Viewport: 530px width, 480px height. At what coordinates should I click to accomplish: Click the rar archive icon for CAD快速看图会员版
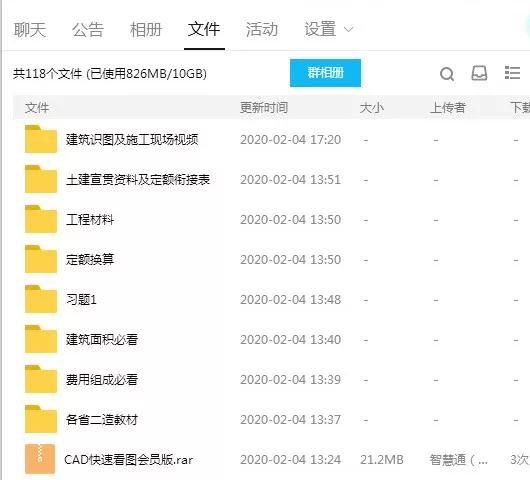[40, 459]
